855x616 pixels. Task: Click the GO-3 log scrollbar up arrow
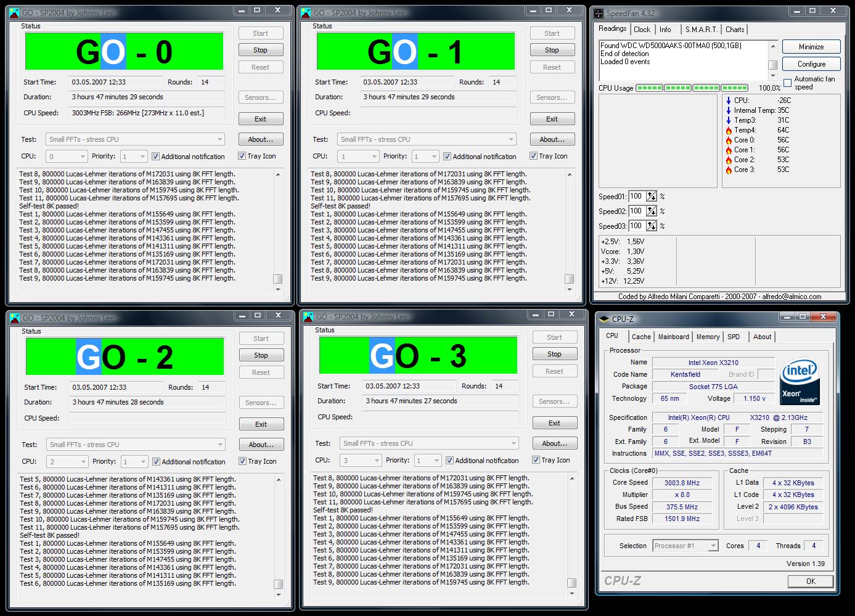click(x=571, y=478)
